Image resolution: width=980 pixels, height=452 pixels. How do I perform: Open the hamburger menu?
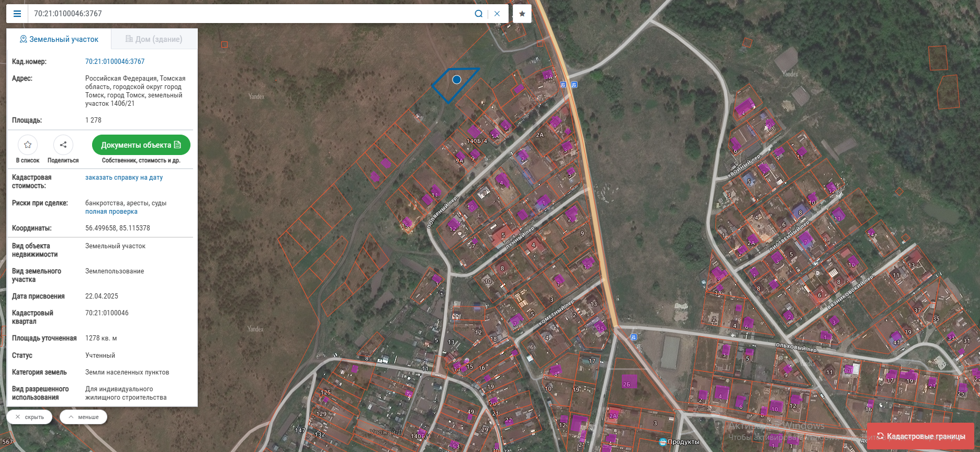[x=17, y=14]
